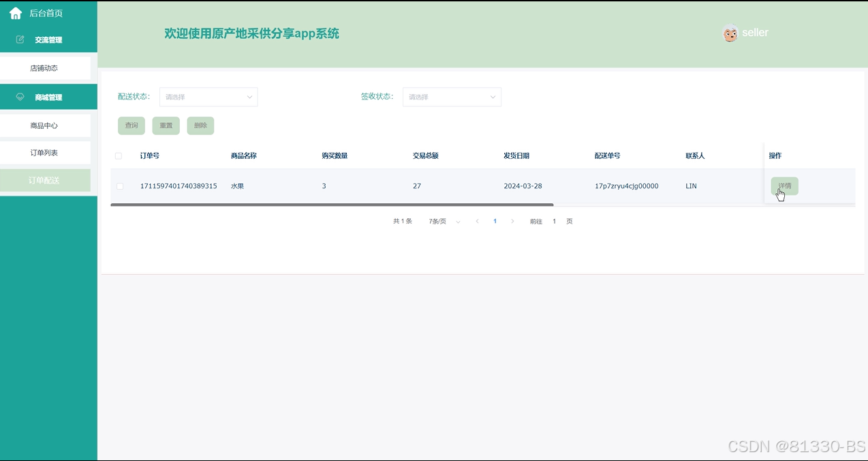Click the table's horizontal scrollbar
The image size is (868, 461).
[332, 205]
